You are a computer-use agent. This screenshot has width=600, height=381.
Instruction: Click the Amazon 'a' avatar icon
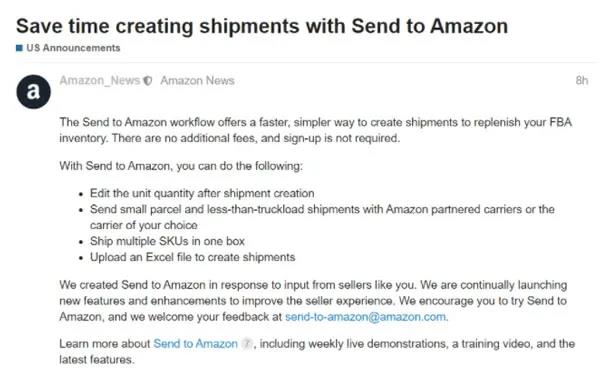click(x=33, y=92)
